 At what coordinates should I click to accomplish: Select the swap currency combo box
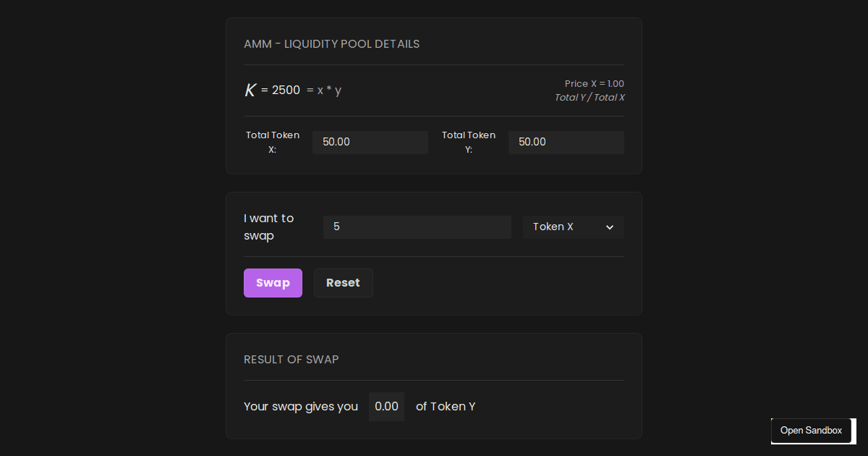[x=573, y=227]
